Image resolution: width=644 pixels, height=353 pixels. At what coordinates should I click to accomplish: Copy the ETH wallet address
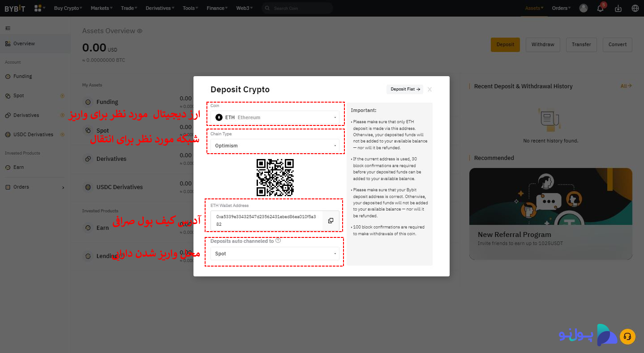click(331, 220)
